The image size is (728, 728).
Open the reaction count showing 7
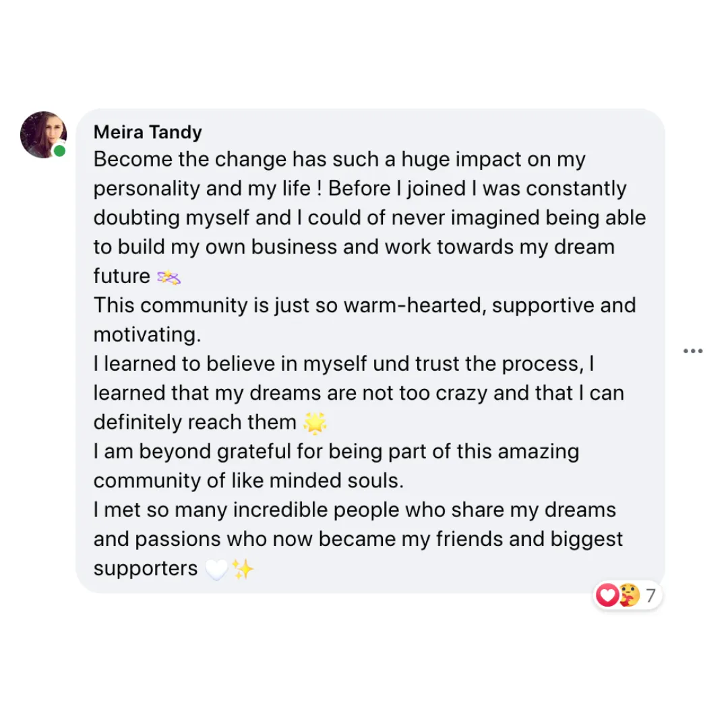coord(651,595)
